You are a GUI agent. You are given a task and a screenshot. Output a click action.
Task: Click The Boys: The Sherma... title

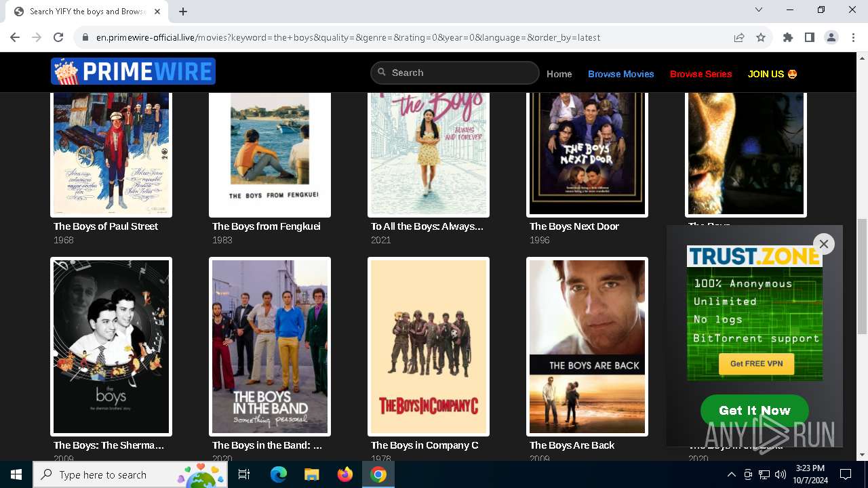(x=109, y=445)
